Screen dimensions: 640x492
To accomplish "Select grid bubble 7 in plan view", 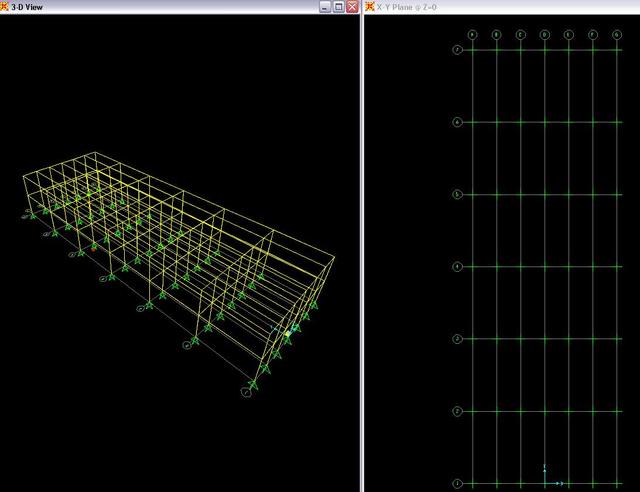I will point(457,49).
